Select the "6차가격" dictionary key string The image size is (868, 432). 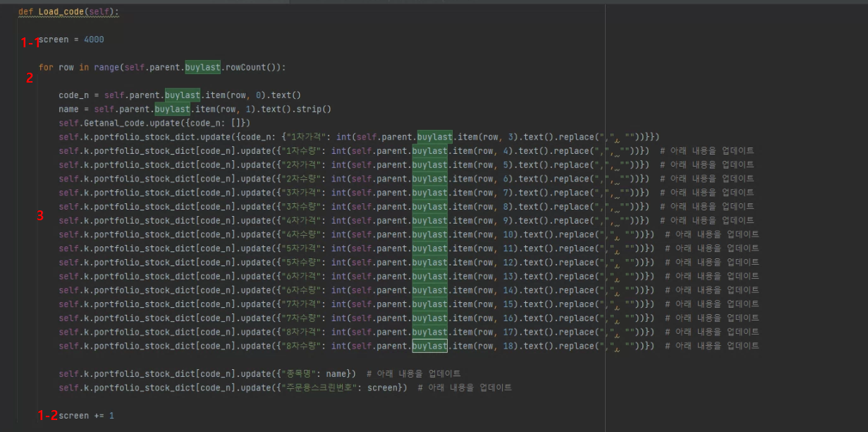pyautogui.click(x=301, y=277)
